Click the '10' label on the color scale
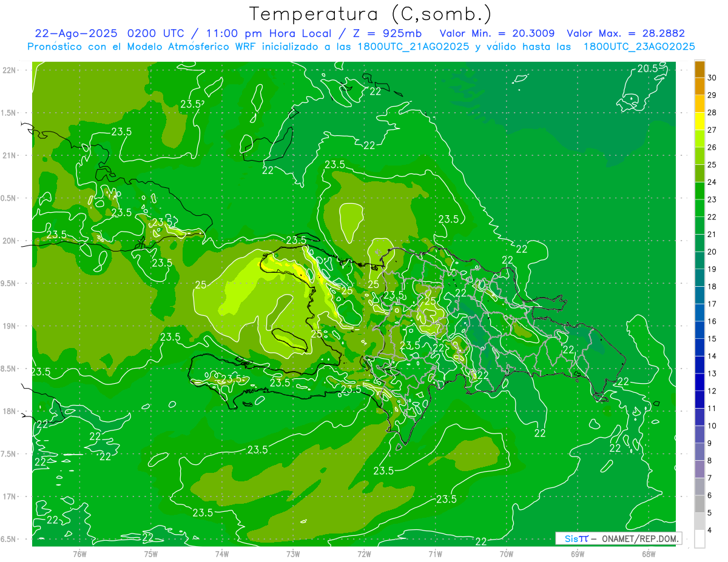Viewport: 728px width, 562px height. 712,426
